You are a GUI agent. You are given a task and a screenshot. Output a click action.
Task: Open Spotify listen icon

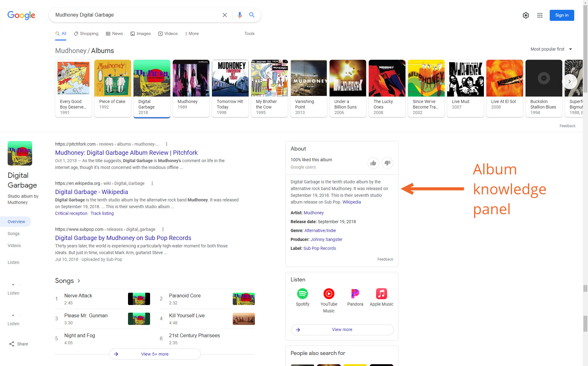(x=302, y=294)
